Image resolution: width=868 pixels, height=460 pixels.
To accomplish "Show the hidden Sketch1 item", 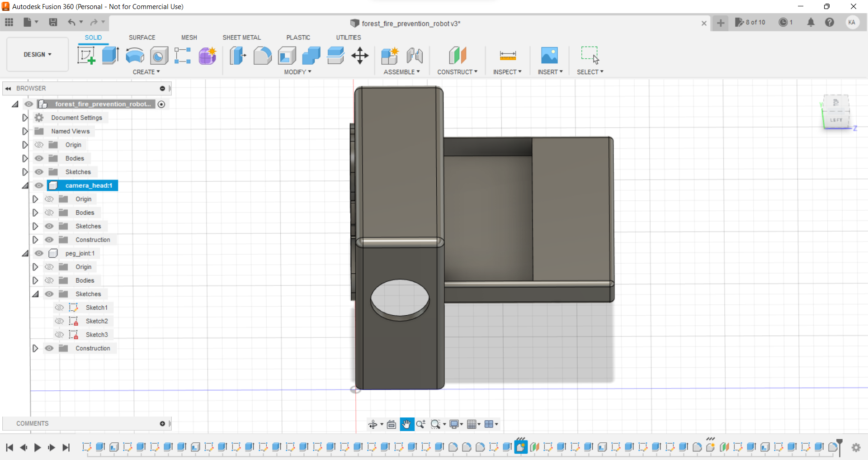I will [59, 308].
